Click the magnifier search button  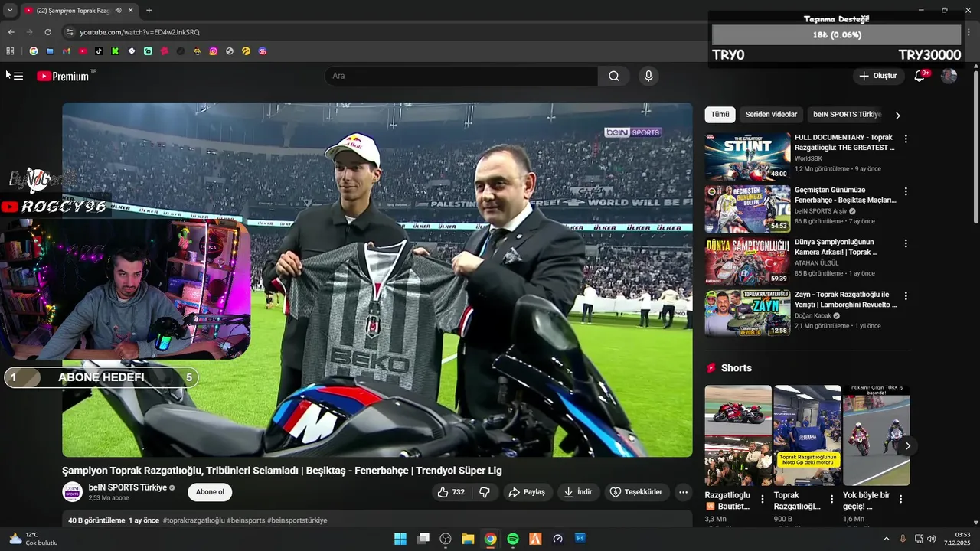pos(614,76)
